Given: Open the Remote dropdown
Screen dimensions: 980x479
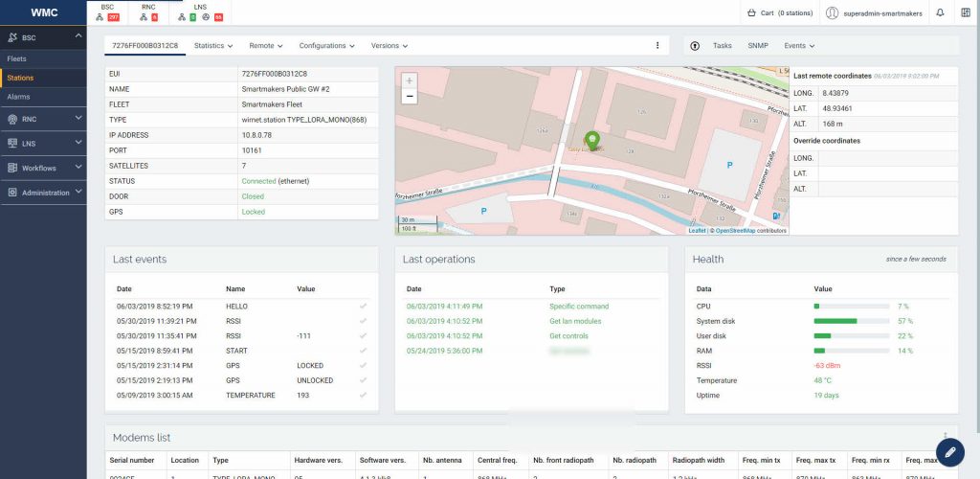Looking at the screenshot, I should coord(266,46).
